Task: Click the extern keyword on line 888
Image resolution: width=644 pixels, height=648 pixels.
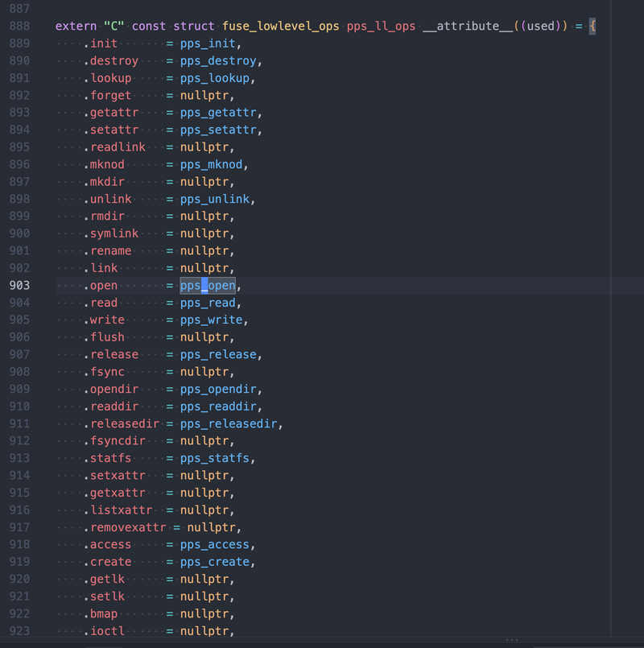Action: coord(76,26)
